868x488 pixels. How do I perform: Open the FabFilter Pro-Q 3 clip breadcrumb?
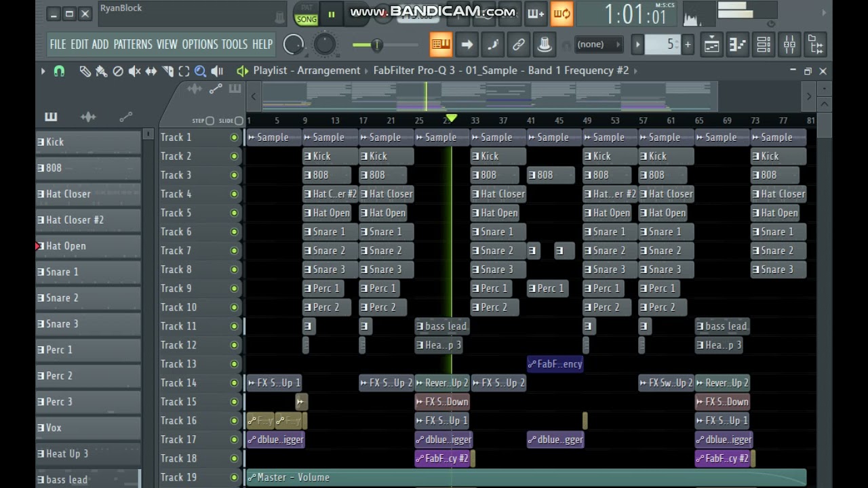pos(500,70)
